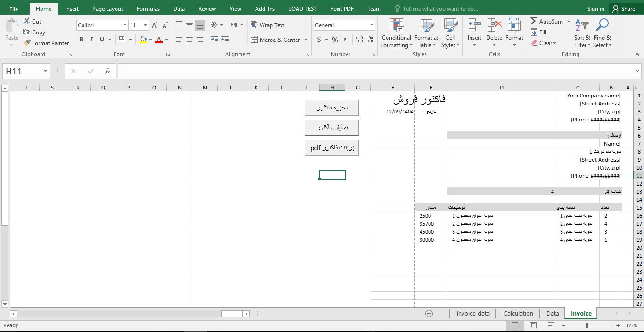This screenshot has height=332, width=644.
Task: Switch to Page Layout view in status bar
Action: [533, 325]
